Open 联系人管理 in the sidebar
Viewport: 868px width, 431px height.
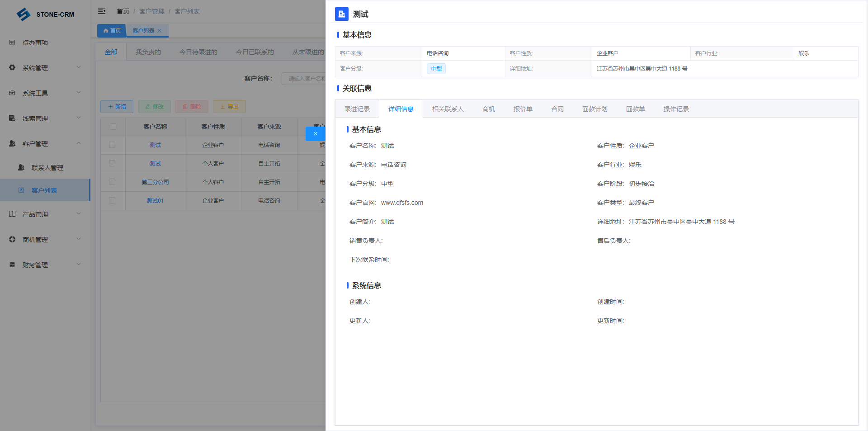point(47,168)
